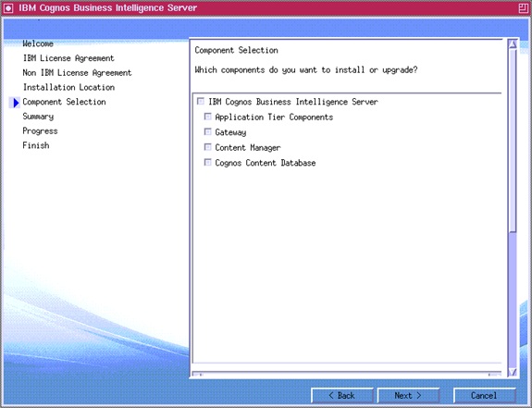Cancel the installation wizard
The image size is (532, 408).
(x=484, y=395)
